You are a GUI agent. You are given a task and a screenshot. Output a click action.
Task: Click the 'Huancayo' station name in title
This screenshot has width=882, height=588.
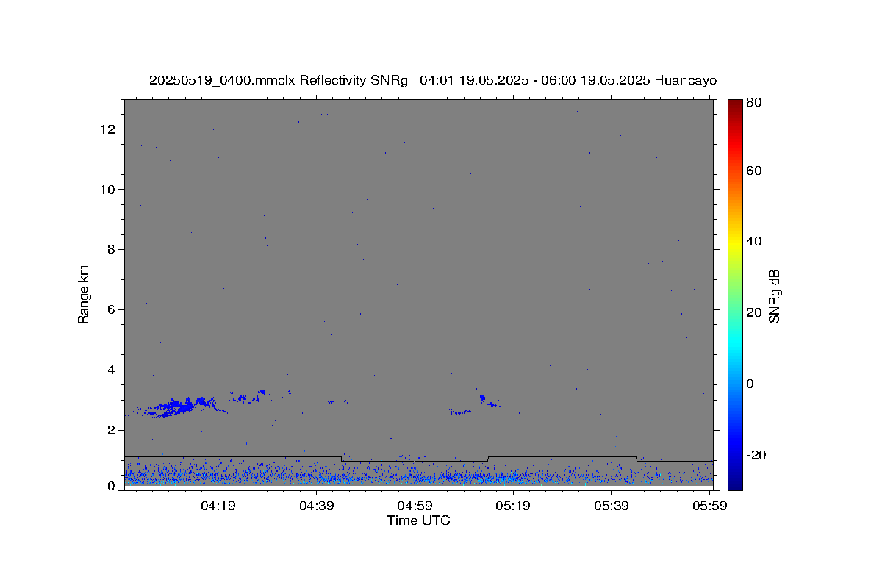pyautogui.click(x=685, y=81)
